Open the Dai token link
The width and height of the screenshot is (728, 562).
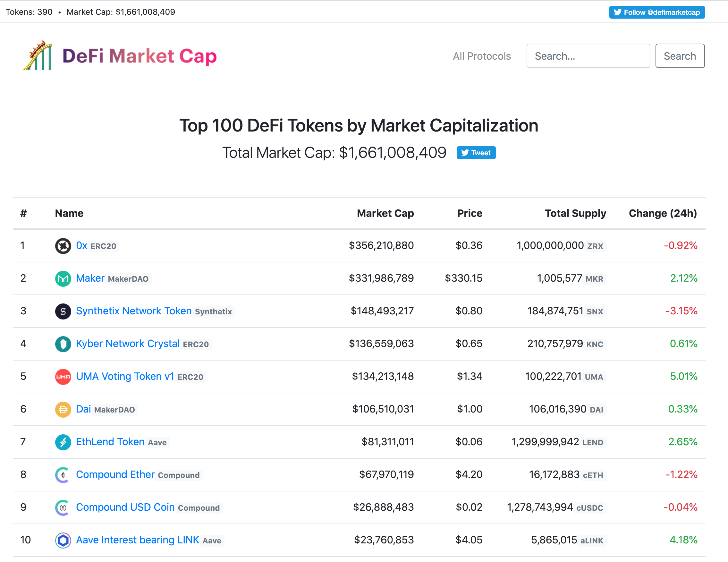(x=83, y=409)
